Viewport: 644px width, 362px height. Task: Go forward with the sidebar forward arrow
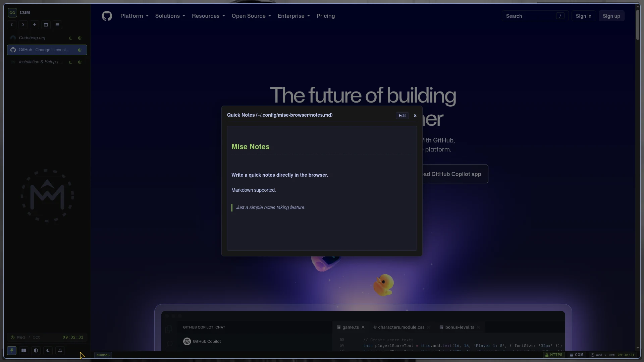23,25
